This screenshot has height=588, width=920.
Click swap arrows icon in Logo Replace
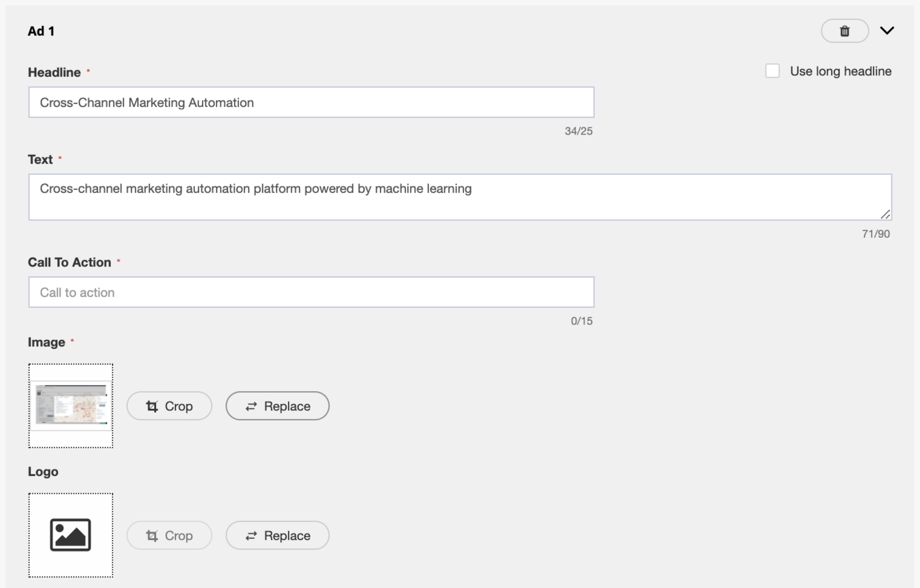pyautogui.click(x=251, y=536)
